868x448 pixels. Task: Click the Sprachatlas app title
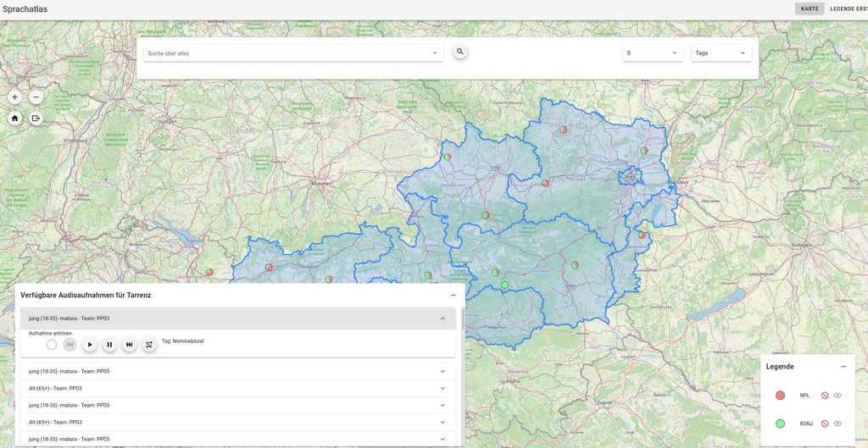(x=25, y=8)
